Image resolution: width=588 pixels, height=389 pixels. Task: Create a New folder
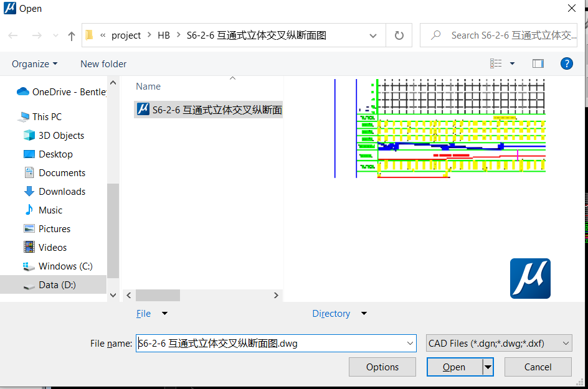tap(103, 63)
